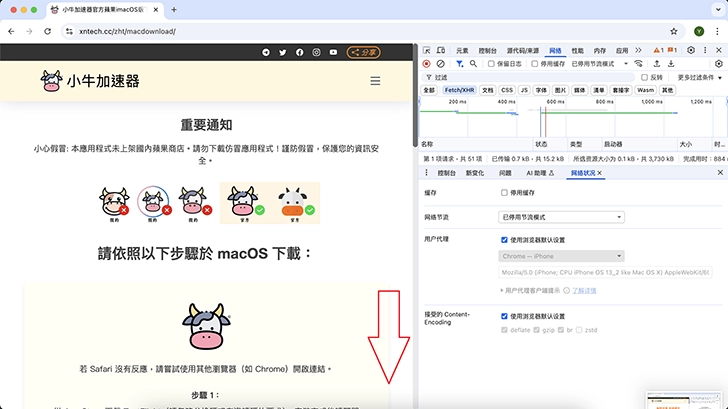Open the 新变化 tab in drawer
Screen dimensions: 728x409
[x=475, y=173]
